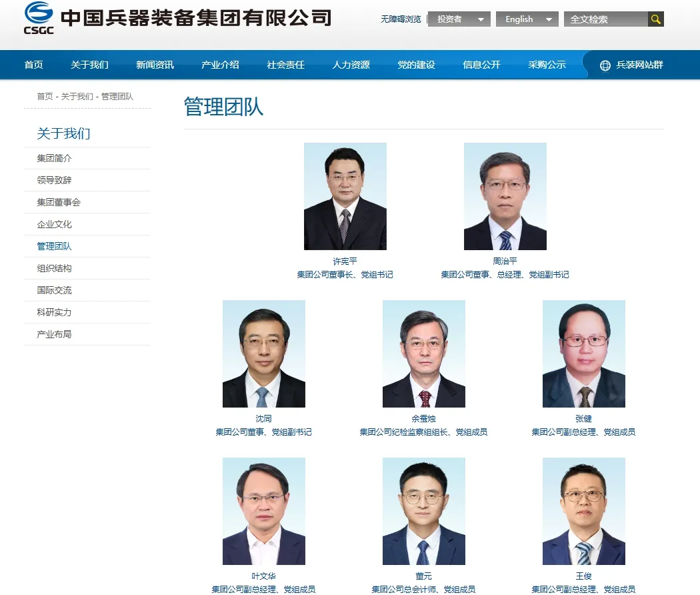Click 首页 in the breadcrumb
This screenshot has width=700, height=595.
(x=45, y=97)
